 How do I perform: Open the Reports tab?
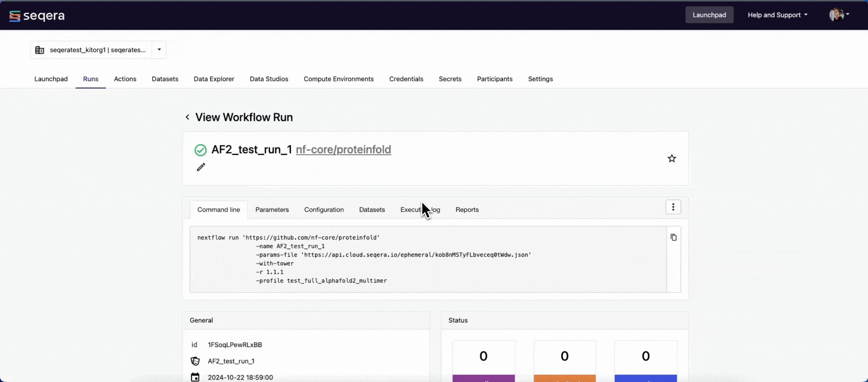click(x=467, y=209)
